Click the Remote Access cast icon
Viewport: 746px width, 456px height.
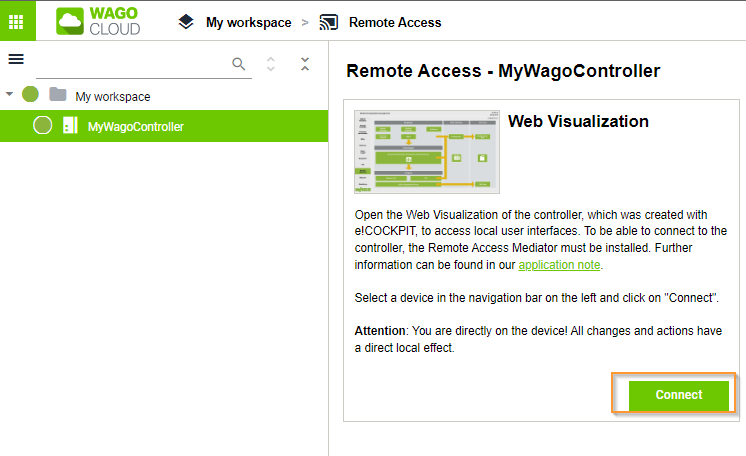pos(329,22)
